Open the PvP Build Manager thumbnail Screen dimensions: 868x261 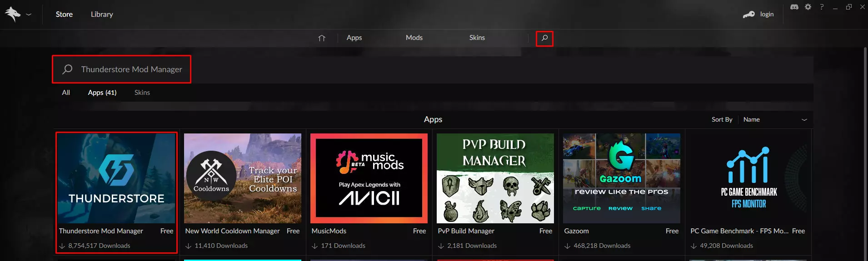(495, 178)
